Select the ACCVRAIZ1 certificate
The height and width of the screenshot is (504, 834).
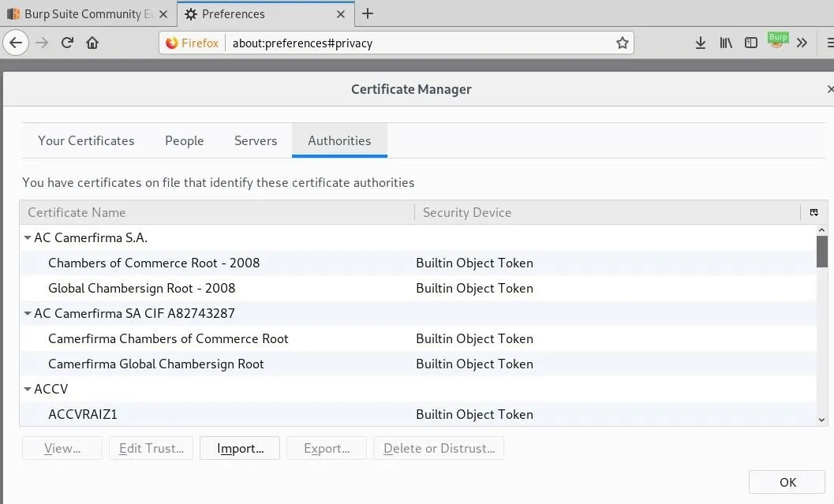pos(418,414)
